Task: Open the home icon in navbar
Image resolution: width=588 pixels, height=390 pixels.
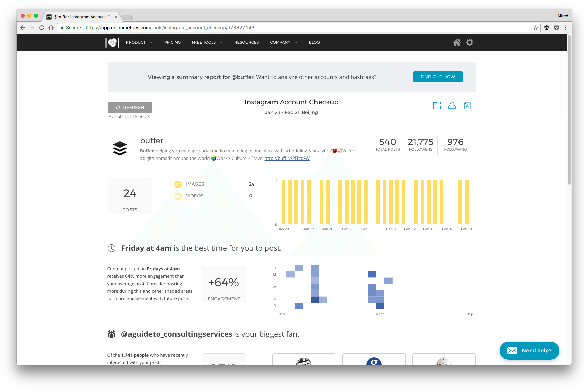Action: pyautogui.click(x=457, y=42)
